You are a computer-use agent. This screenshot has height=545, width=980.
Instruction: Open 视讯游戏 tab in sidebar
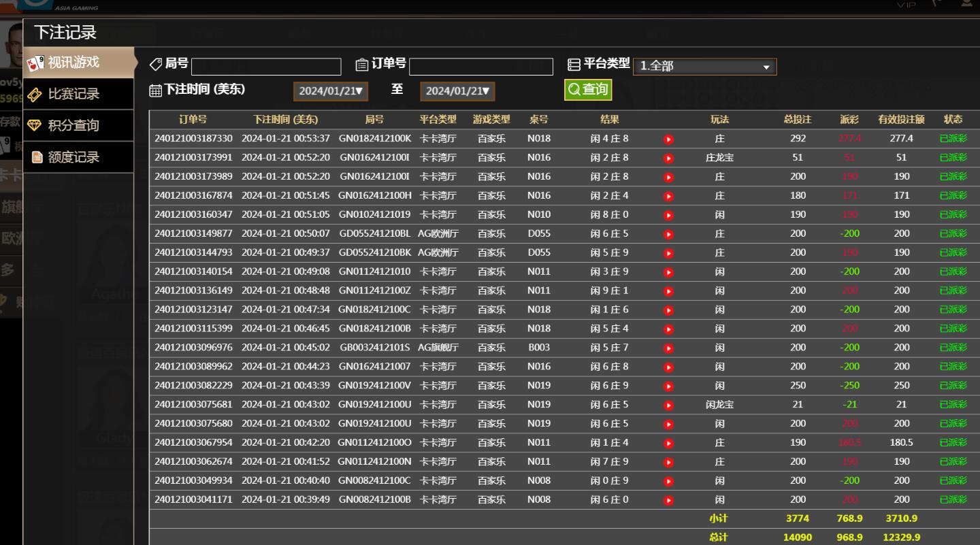78,63
